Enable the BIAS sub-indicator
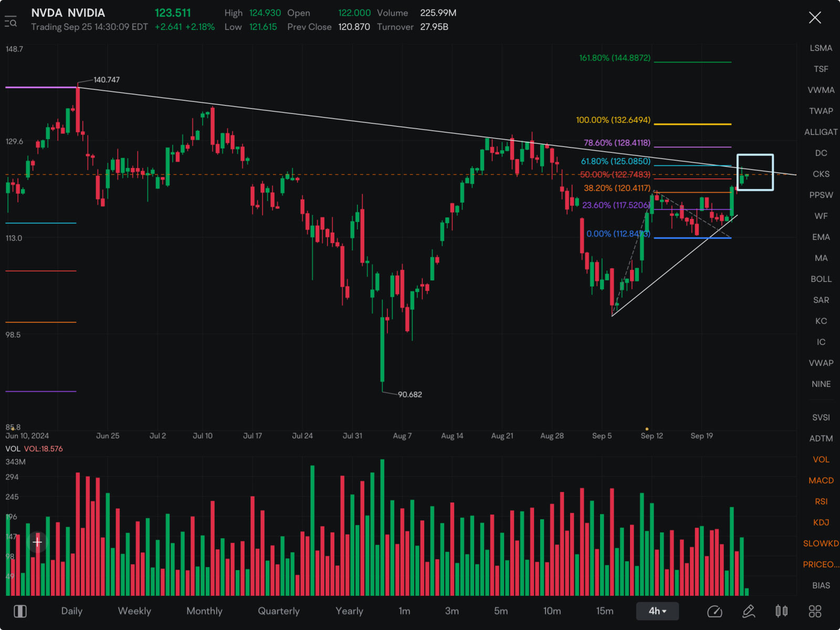Image resolution: width=840 pixels, height=630 pixels. coord(821,586)
